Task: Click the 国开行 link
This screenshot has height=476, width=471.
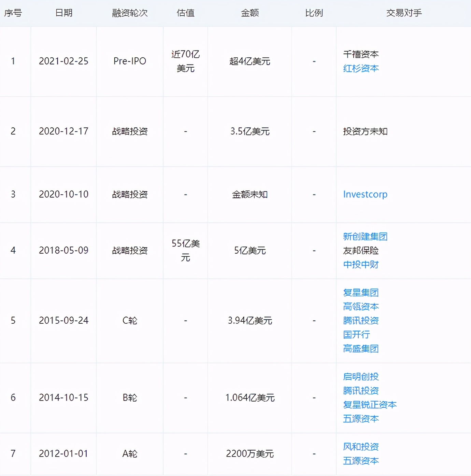Action: [x=356, y=335]
